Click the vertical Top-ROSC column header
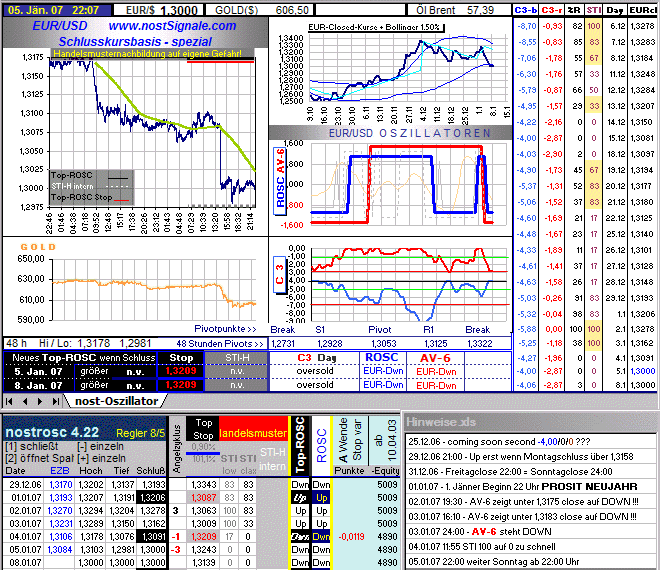 click(x=300, y=445)
